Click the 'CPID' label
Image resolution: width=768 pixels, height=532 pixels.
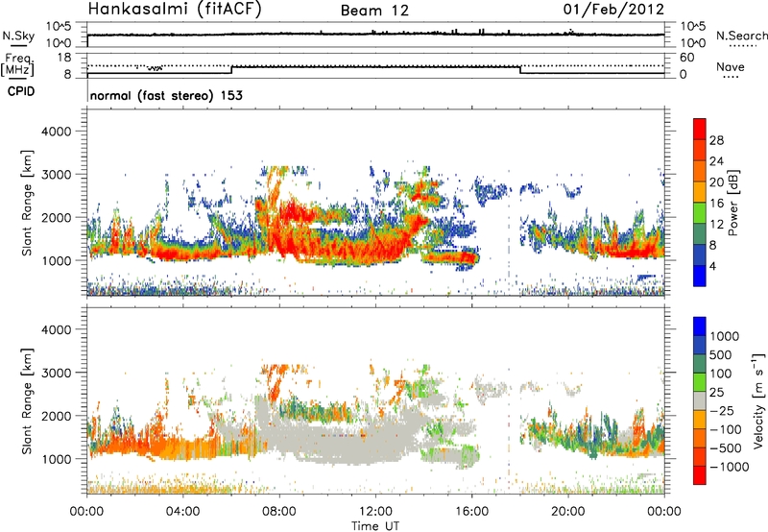point(21,91)
